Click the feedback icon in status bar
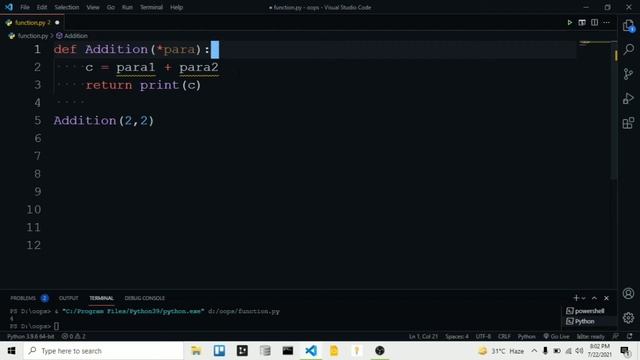Screen dimensions: 640x360 (x=616, y=336)
